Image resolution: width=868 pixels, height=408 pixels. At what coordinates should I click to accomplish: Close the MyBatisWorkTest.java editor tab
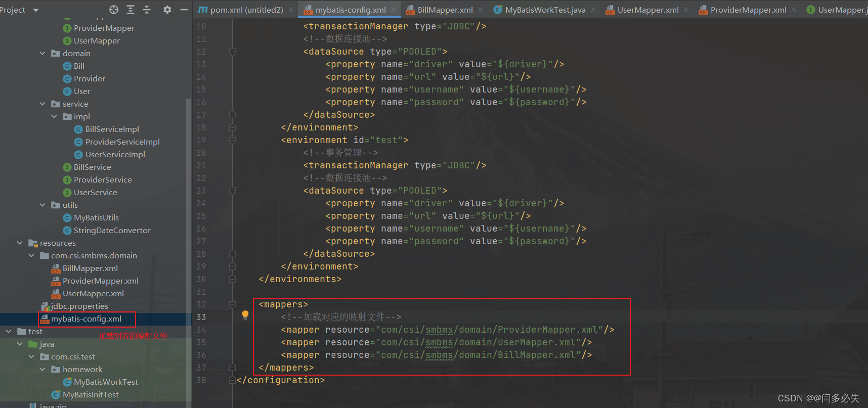point(593,10)
